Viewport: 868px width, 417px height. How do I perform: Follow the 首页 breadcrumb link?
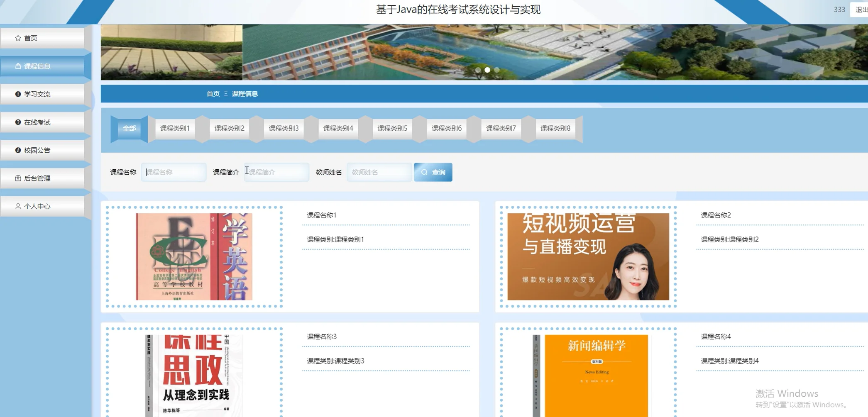(x=213, y=94)
